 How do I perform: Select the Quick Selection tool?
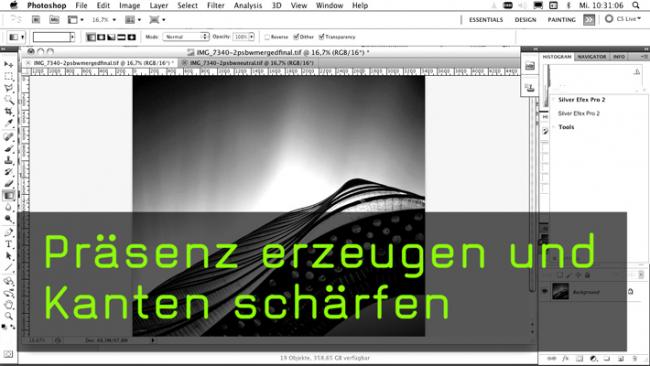coord(8,100)
